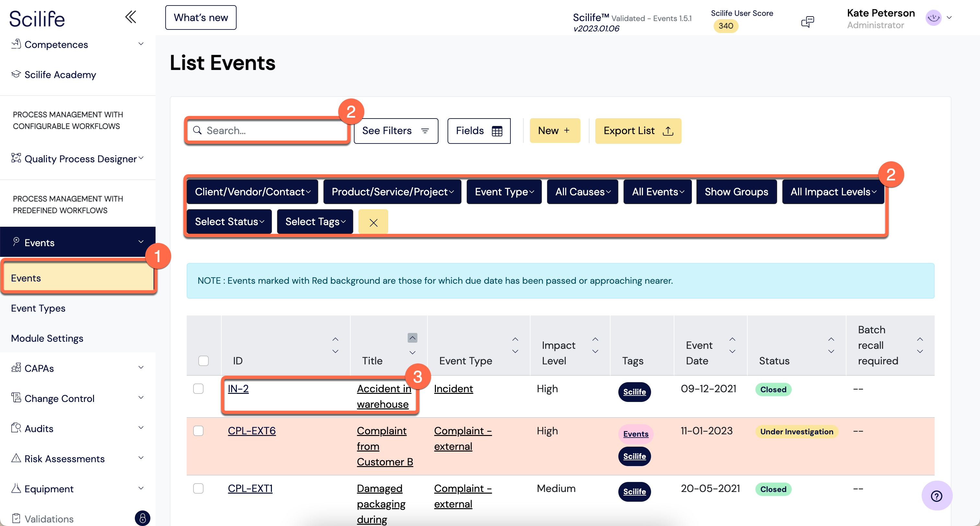Open the help question-mark button
This screenshot has height=526, width=980.
[936, 496]
